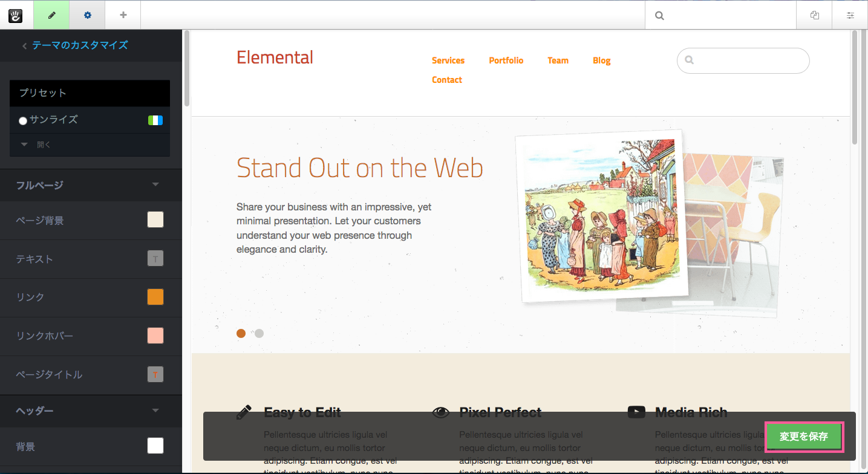The height and width of the screenshot is (474, 868).
Task: Select the サンライズ preset radio button
Action: 23,120
